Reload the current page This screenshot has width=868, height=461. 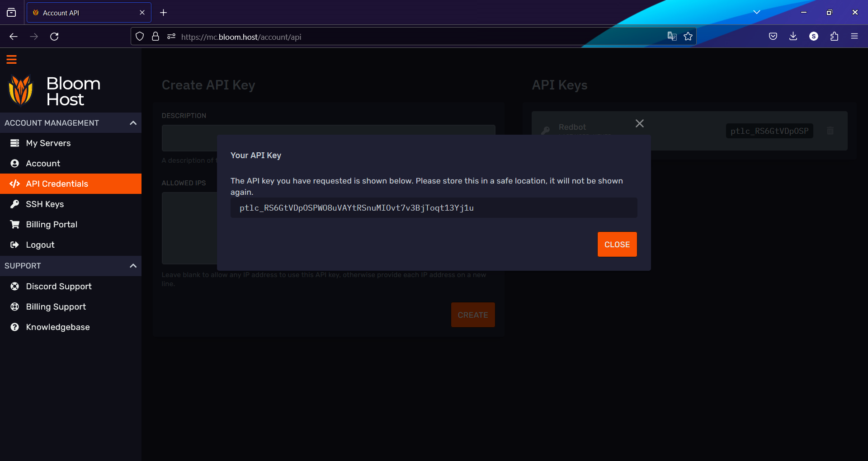(x=54, y=37)
